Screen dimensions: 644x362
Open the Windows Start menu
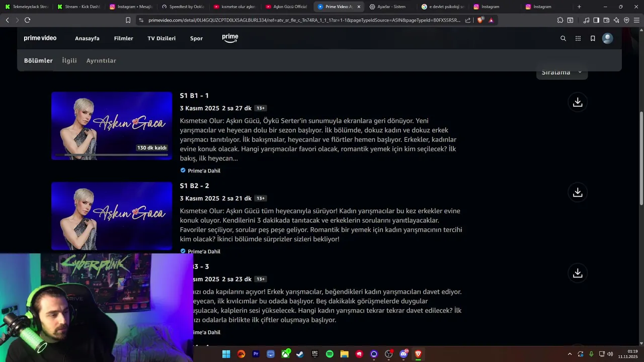(226, 354)
